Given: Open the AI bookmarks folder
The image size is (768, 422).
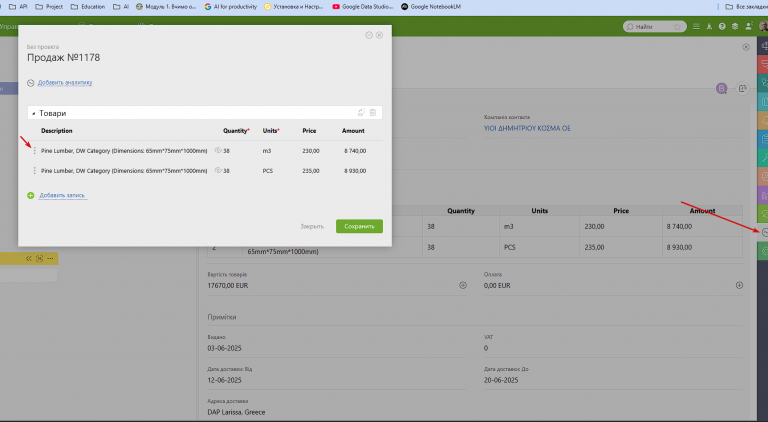Looking at the screenshot, I should tap(120, 7).
